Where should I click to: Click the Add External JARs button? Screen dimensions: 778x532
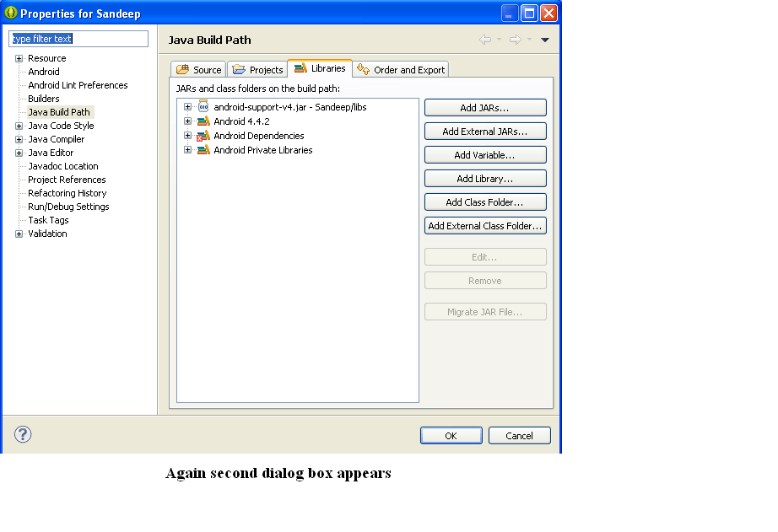[484, 132]
